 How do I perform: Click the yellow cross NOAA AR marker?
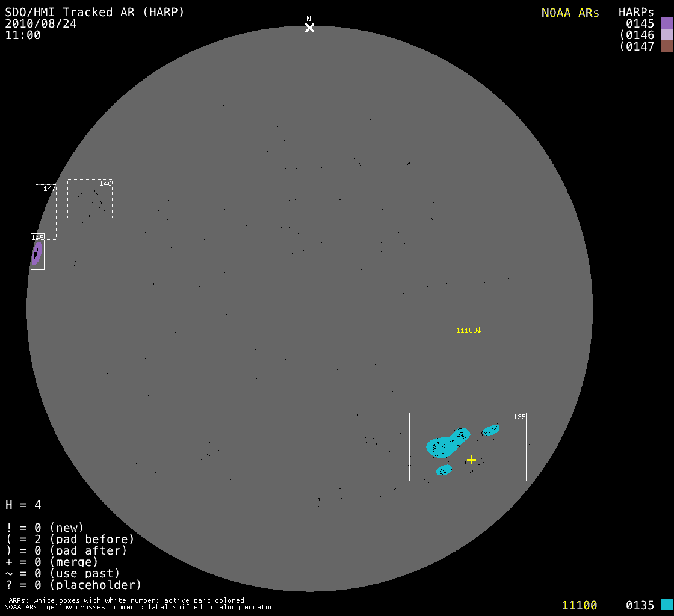[471, 460]
